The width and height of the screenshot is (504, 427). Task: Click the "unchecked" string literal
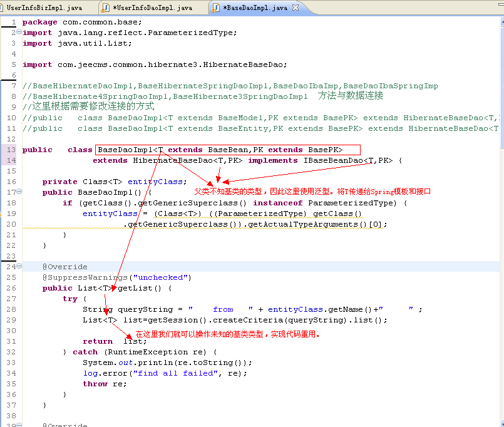pos(160,277)
